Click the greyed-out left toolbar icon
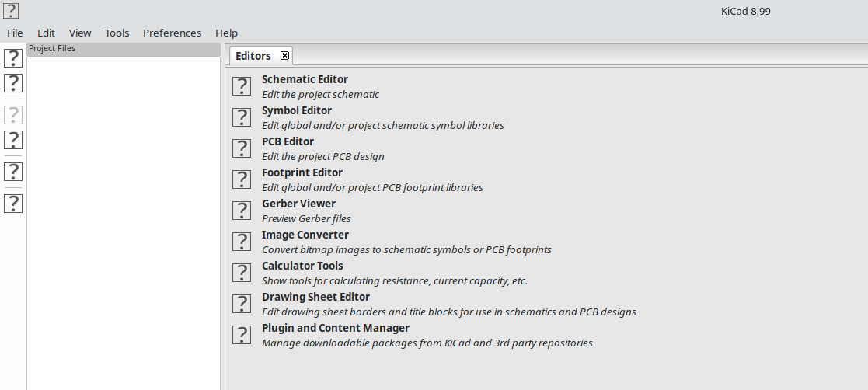 13,114
